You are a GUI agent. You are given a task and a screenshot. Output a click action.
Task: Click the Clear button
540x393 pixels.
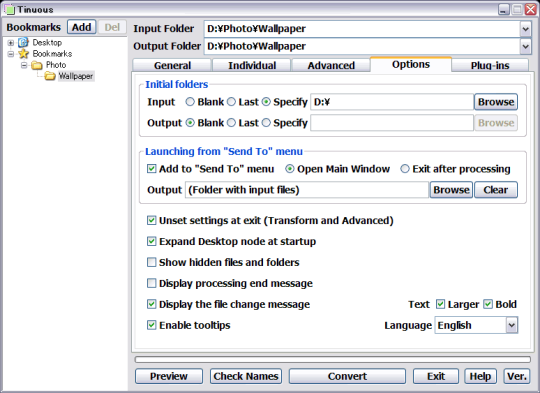496,190
